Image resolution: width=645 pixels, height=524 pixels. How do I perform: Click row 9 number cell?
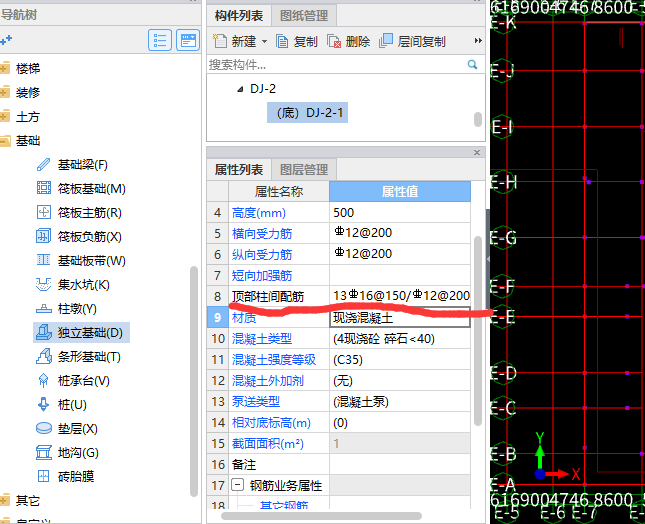pyautogui.click(x=218, y=318)
